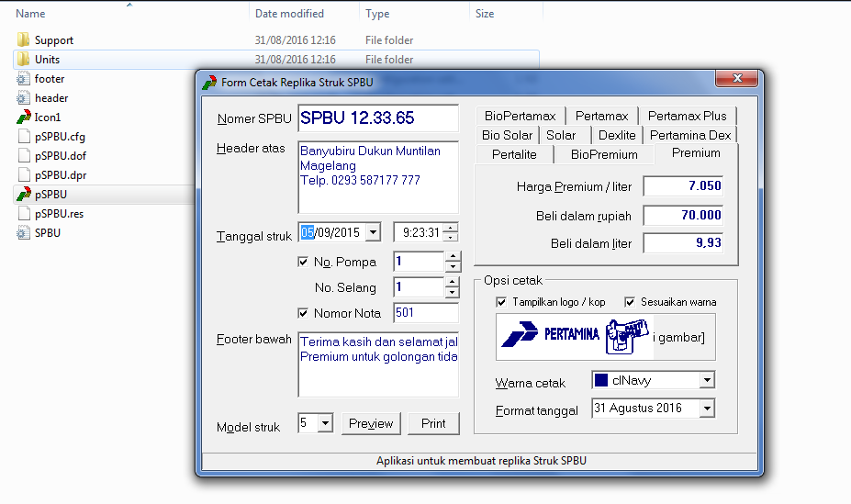
Task: Click the pSPBU.dof file icon
Action: [23, 156]
